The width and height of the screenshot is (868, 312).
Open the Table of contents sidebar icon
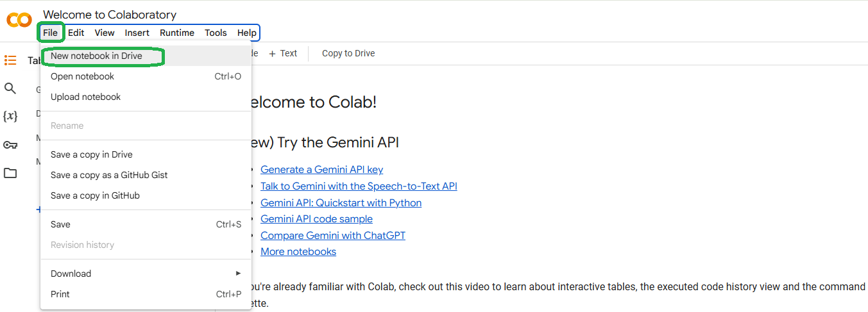[10, 60]
